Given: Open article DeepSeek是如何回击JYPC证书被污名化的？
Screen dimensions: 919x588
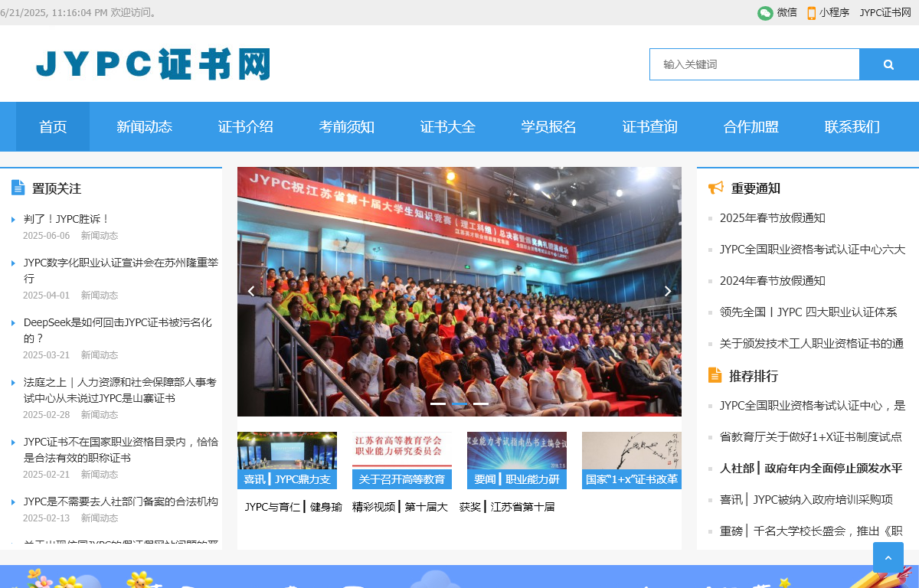Looking at the screenshot, I should (x=118, y=330).
